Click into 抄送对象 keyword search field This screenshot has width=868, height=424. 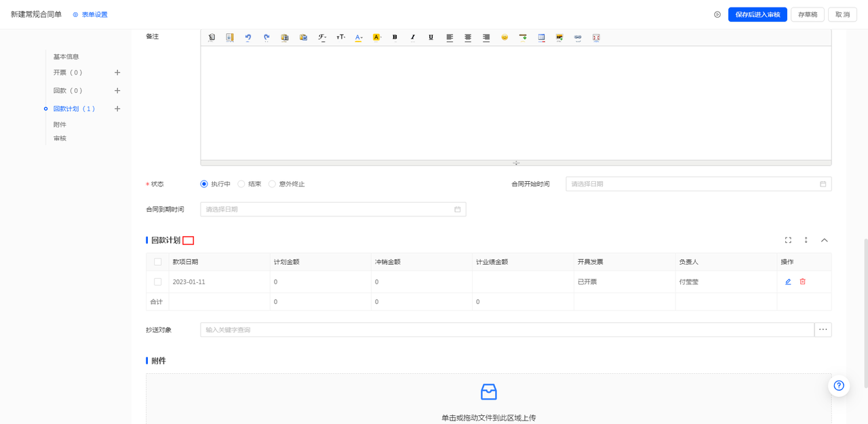507,330
